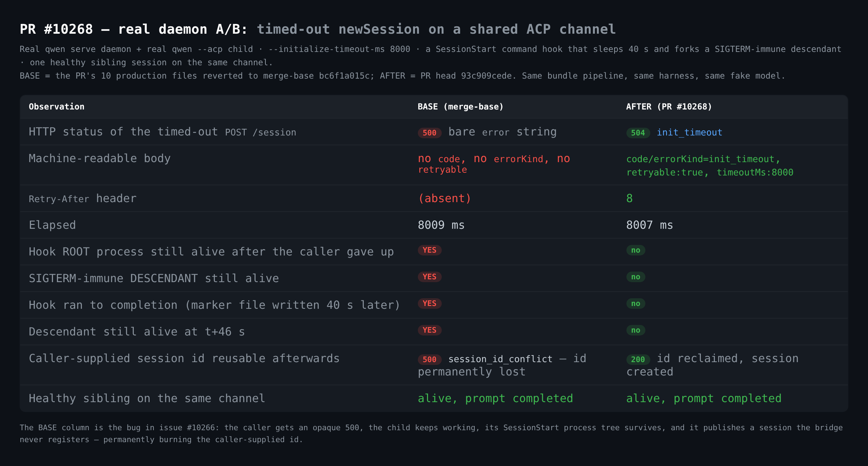
Task: Click YES badge in SIGTERM-immune DESCENDANT row
Action: click(x=429, y=277)
